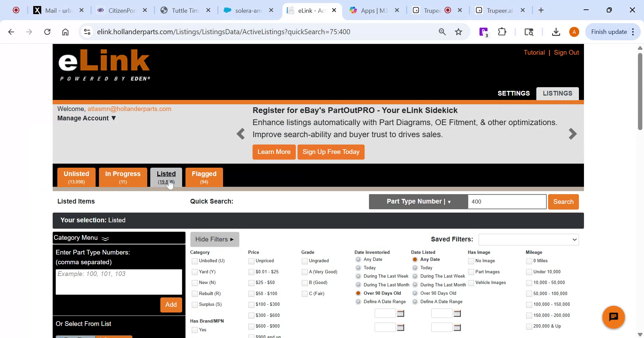
Task: Open the browser extensions puzzle icon
Action: (502, 32)
